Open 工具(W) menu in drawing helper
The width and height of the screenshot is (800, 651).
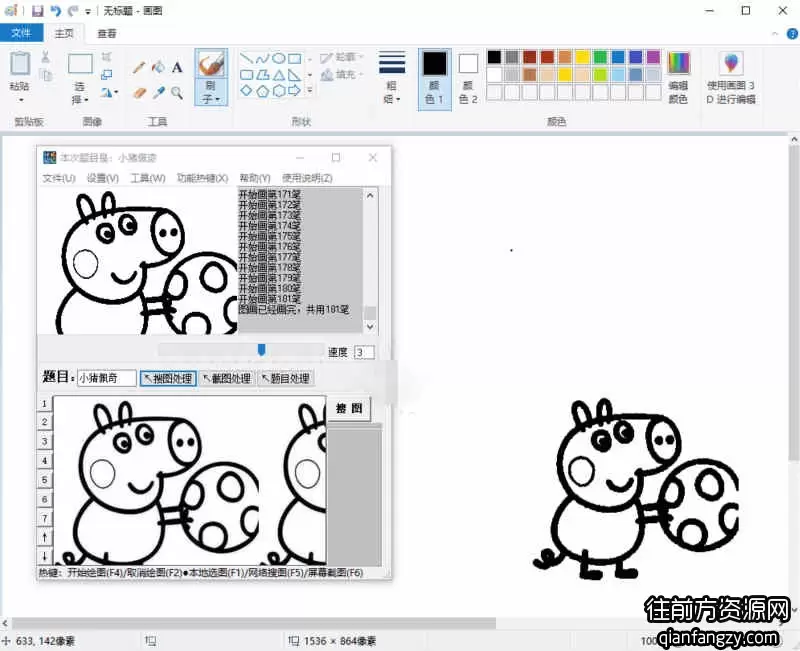coord(148,178)
